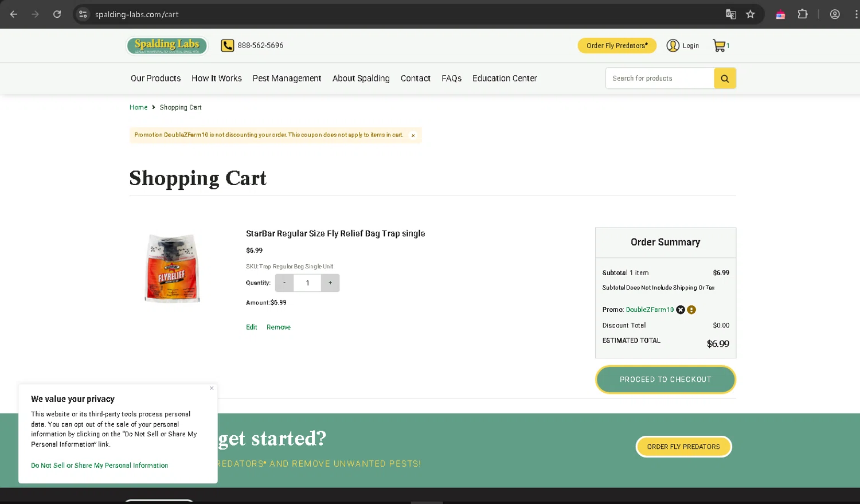Click the flag extension icon in toolbar
Image resolution: width=860 pixels, height=504 pixels.
click(x=780, y=15)
